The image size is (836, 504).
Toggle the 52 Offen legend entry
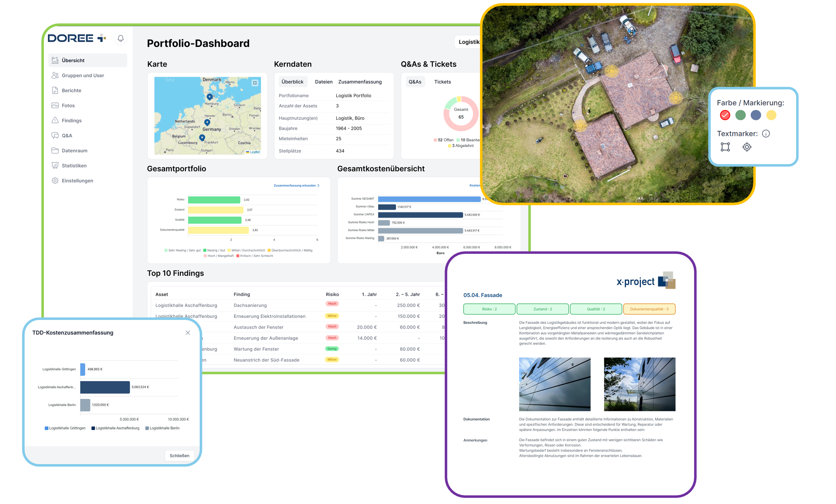coord(444,140)
